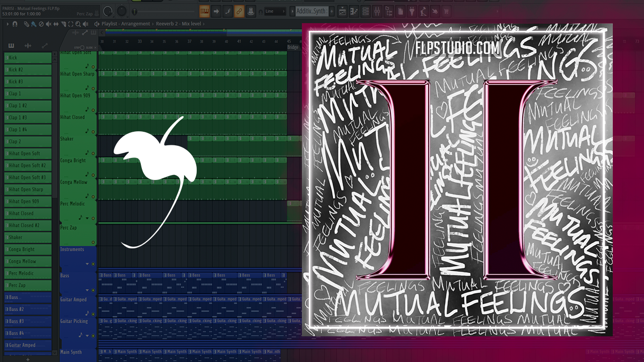This screenshot has width=644, height=362.
Task: Toggle mute on the Instruments group track
Action: click(93, 264)
